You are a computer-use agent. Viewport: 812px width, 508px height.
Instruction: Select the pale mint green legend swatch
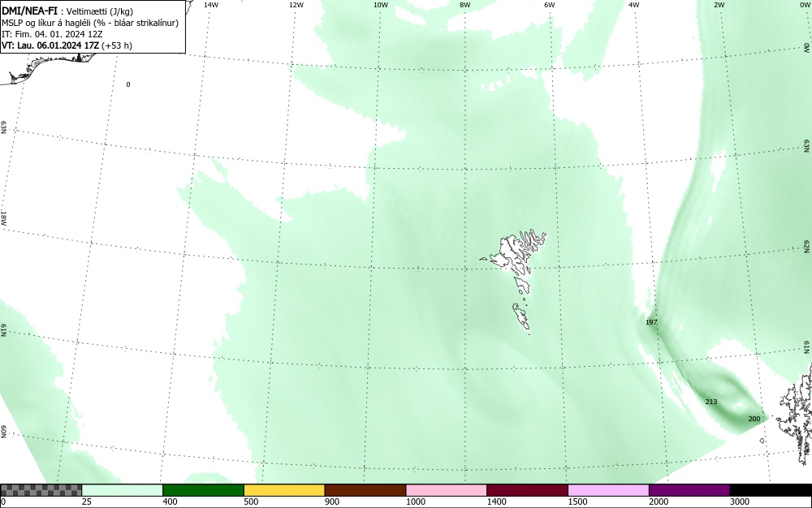(123, 490)
